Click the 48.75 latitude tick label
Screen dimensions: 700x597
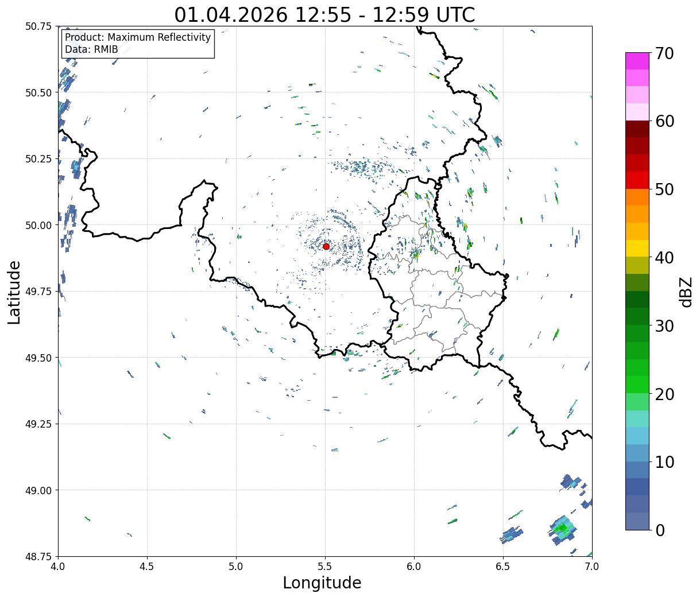pos(38,556)
